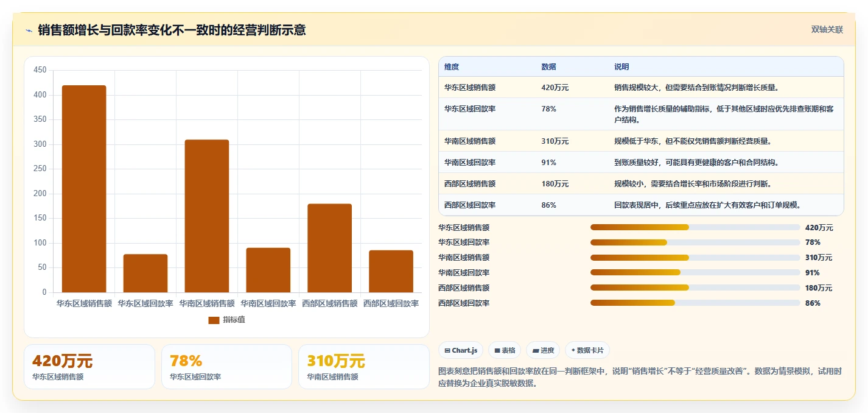Click the 指标值 legend label

tap(234, 320)
